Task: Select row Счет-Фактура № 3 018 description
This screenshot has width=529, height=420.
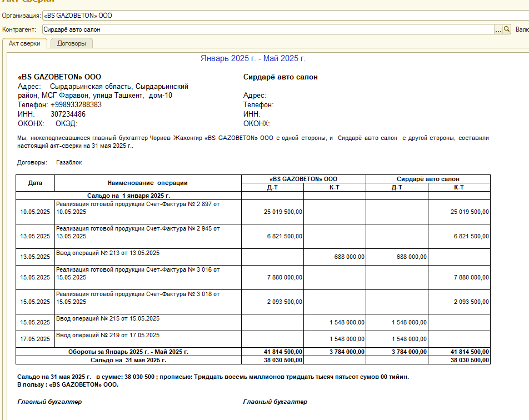Action: point(148,302)
